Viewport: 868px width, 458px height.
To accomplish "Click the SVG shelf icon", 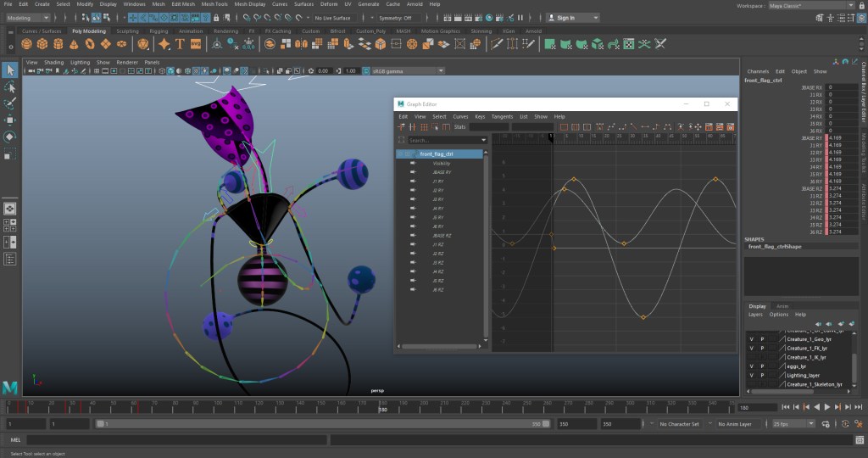I will pyautogui.click(x=196, y=44).
